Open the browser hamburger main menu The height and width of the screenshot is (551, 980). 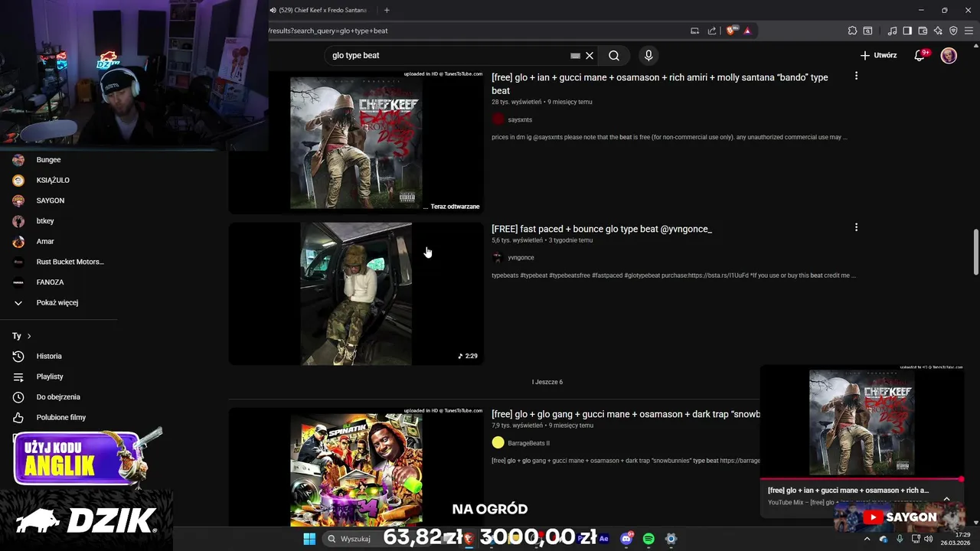[969, 31]
